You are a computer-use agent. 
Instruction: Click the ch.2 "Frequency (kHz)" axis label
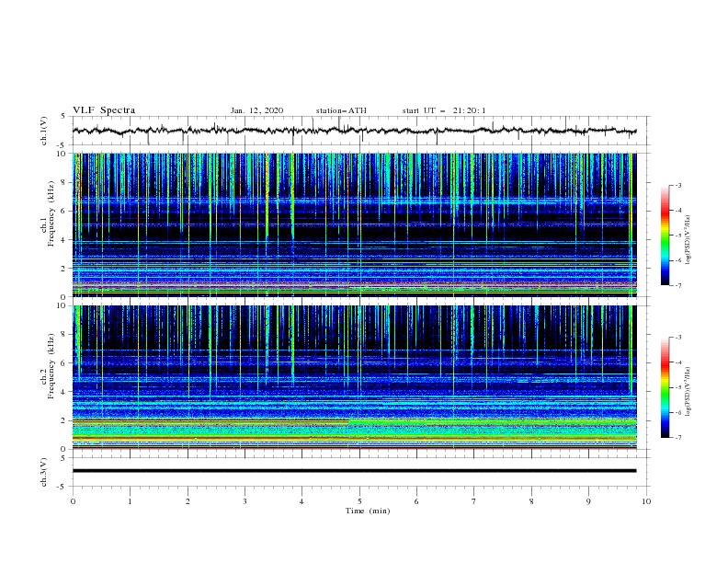[x=51, y=366]
